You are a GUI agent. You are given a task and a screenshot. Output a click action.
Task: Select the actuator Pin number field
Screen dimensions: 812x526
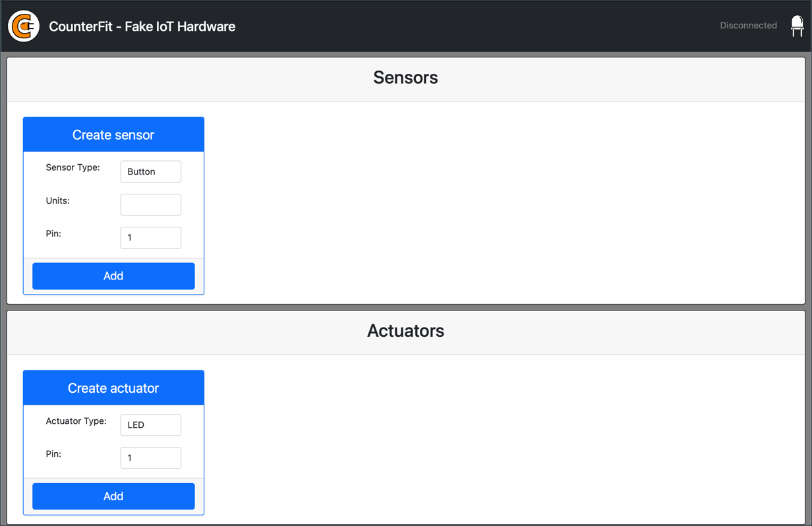click(x=150, y=458)
